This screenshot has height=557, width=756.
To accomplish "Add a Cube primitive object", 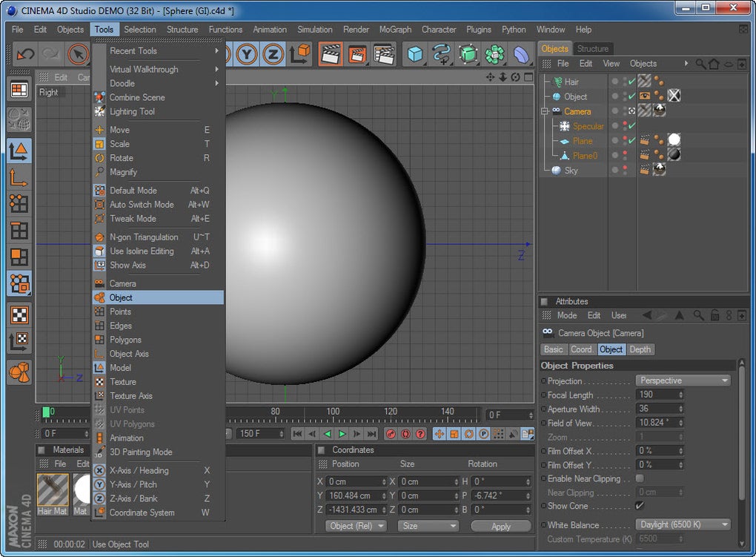I will 415,54.
